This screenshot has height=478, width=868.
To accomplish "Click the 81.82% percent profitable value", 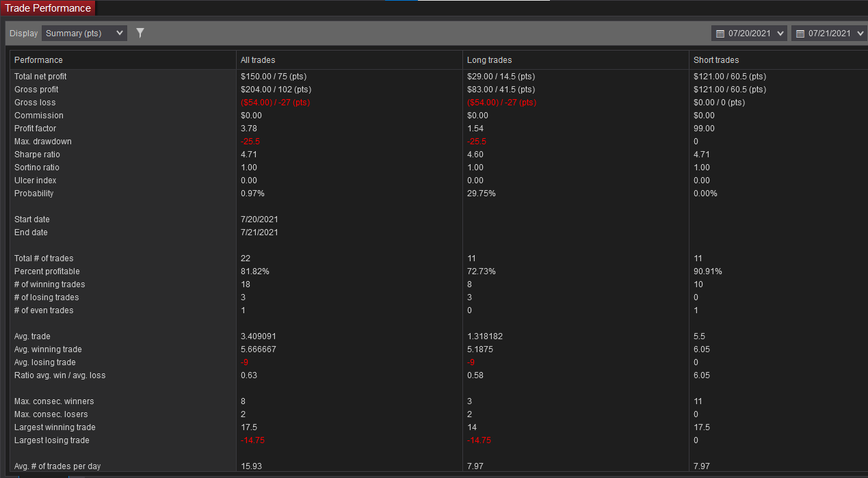I will (x=255, y=271).
